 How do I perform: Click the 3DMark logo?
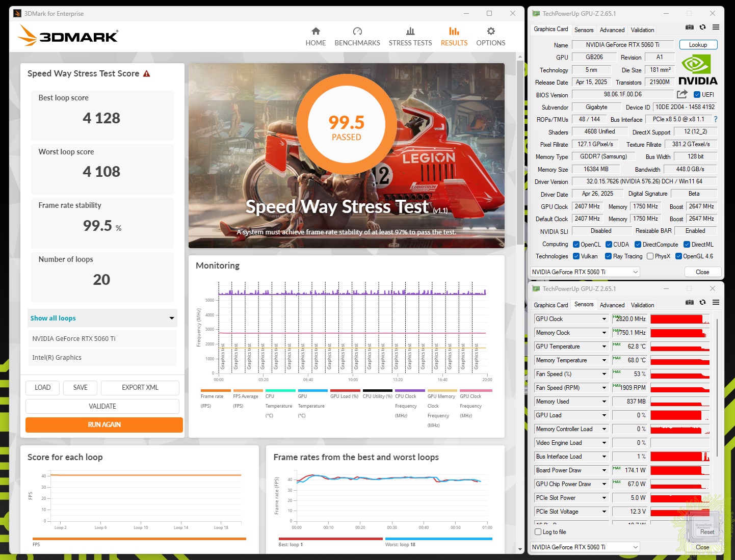[x=68, y=36]
